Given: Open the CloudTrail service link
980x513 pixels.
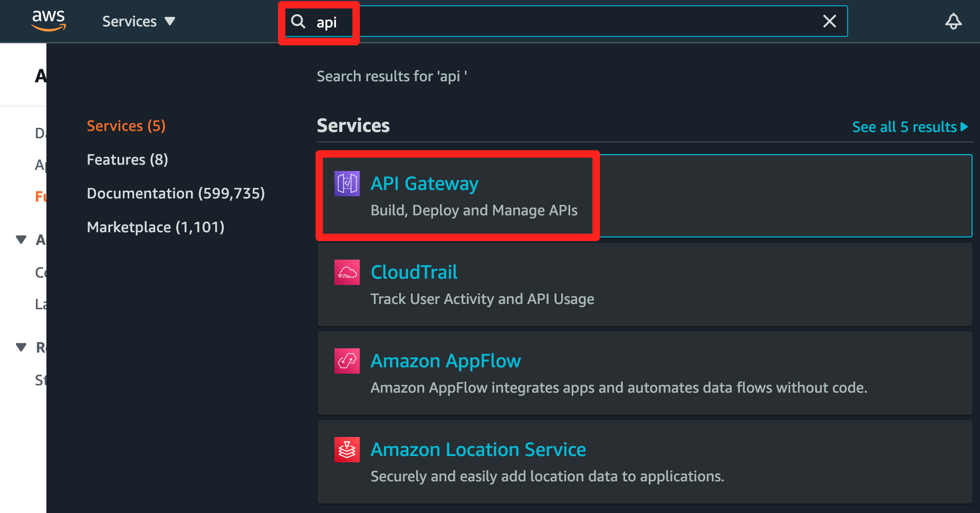Looking at the screenshot, I should pos(414,272).
